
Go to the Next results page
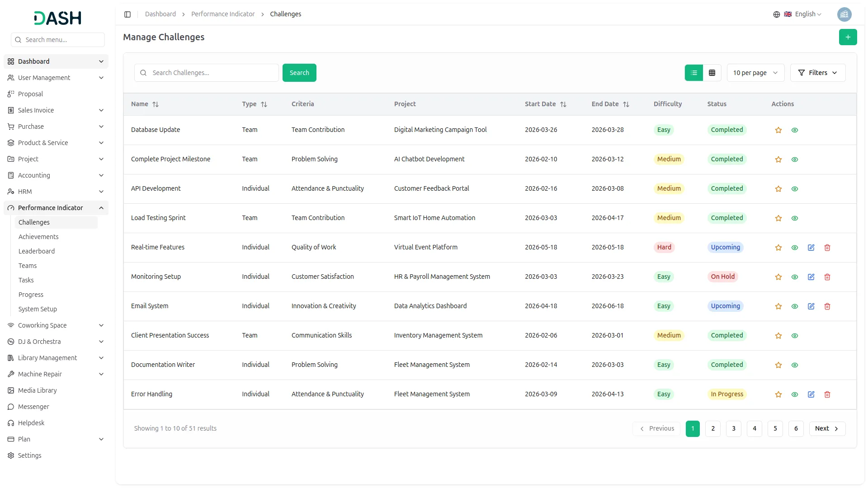coord(826,428)
